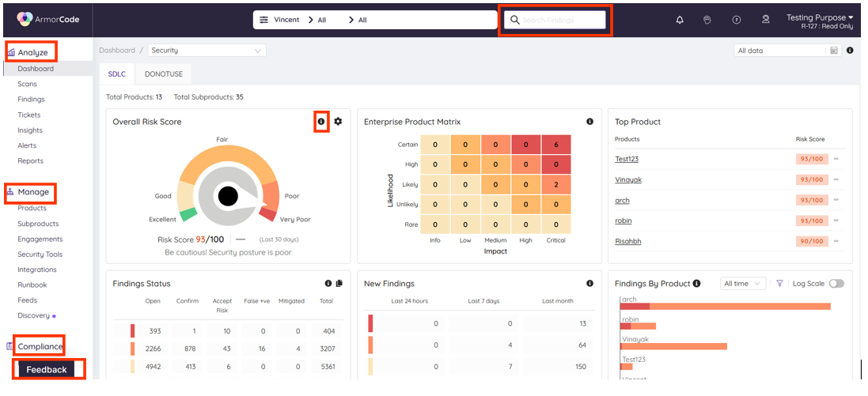Viewport: 868px width, 396px height.
Task: Open the All time range dropdown
Action: coord(743,283)
